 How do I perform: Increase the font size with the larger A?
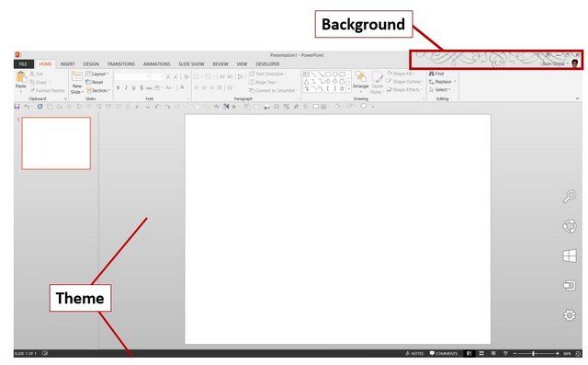point(168,76)
